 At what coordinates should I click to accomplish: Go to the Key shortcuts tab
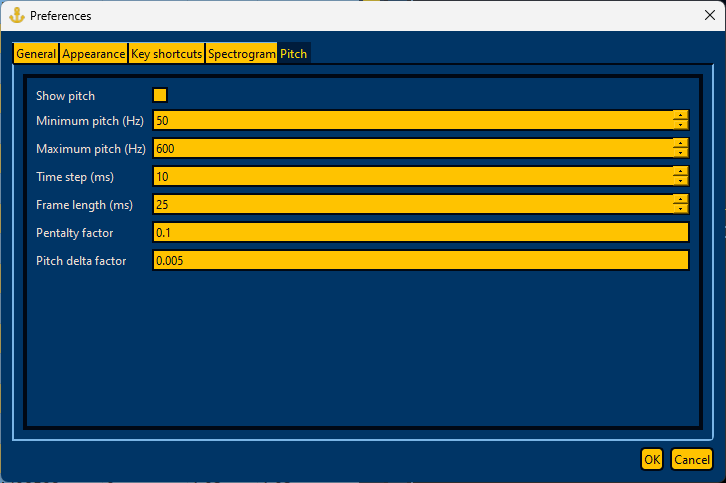pos(166,54)
